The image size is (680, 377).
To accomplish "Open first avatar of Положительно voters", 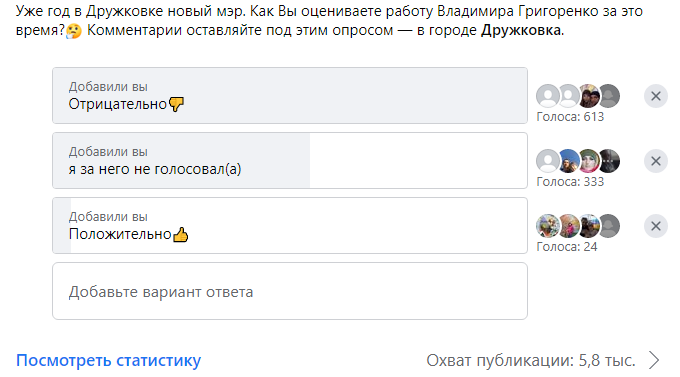I will tap(548, 226).
